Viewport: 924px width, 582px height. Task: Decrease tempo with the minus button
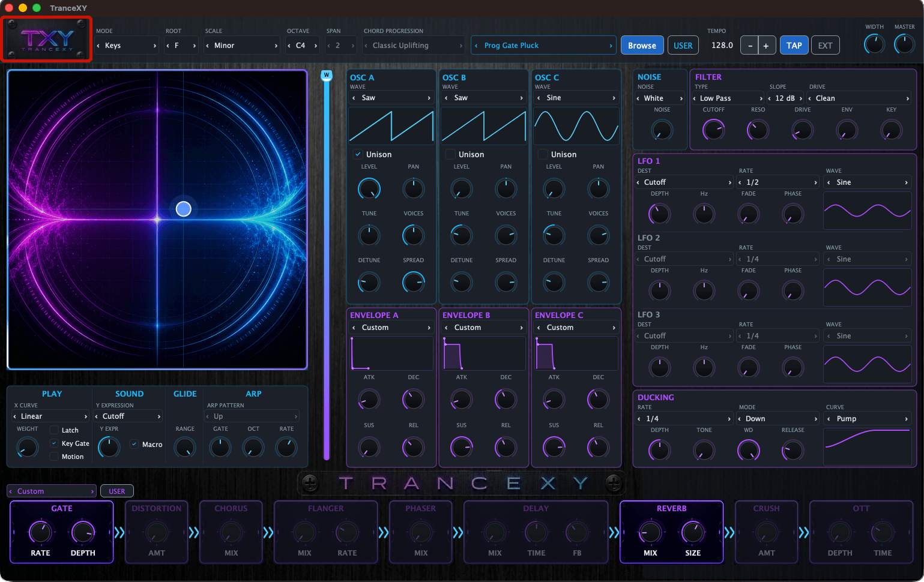[x=749, y=46]
